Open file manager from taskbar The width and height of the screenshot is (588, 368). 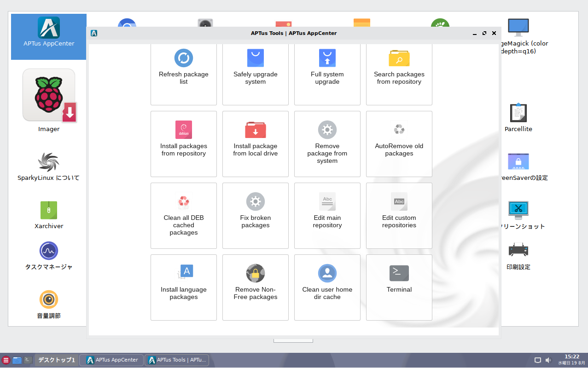(17, 360)
